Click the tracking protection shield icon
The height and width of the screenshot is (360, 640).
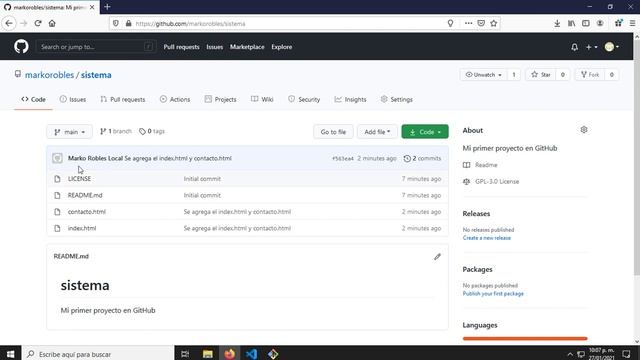pos(116,23)
